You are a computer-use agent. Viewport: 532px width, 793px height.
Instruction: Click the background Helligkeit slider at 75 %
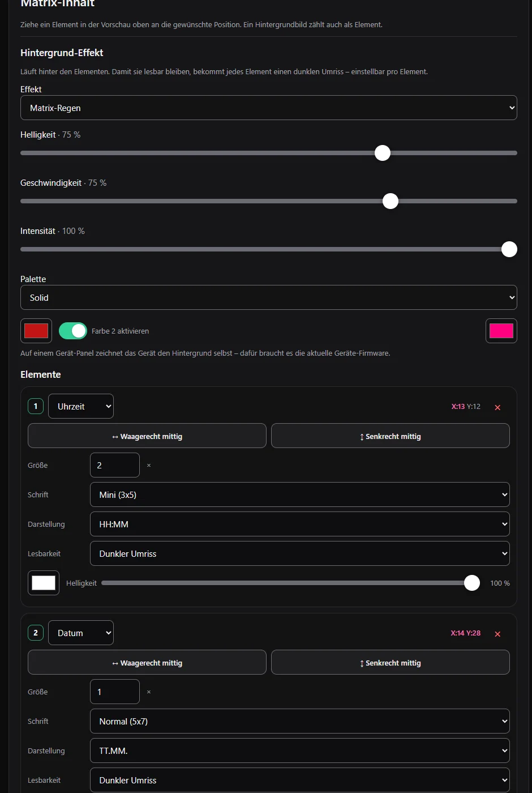(x=383, y=153)
